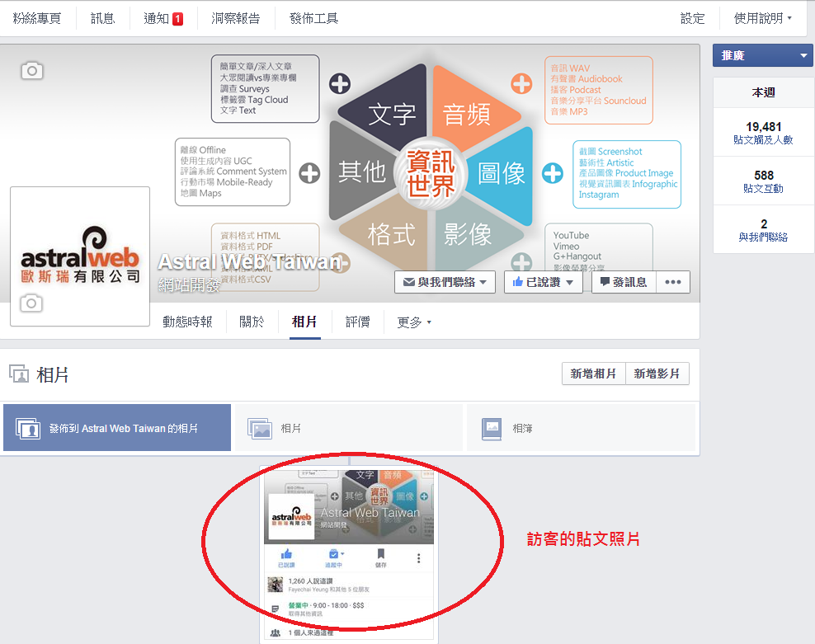Select 發佈到 Astral Web Taiwan 的相片 tab

click(117, 428)
